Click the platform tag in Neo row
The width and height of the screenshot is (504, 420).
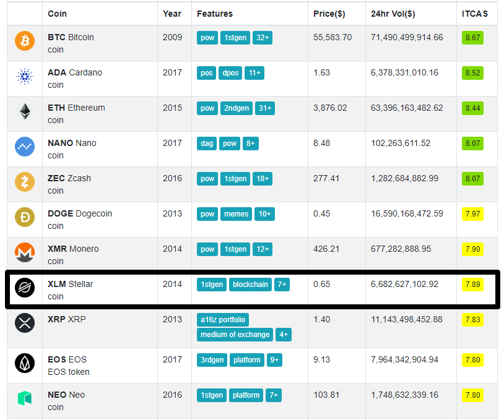point(246,395)
